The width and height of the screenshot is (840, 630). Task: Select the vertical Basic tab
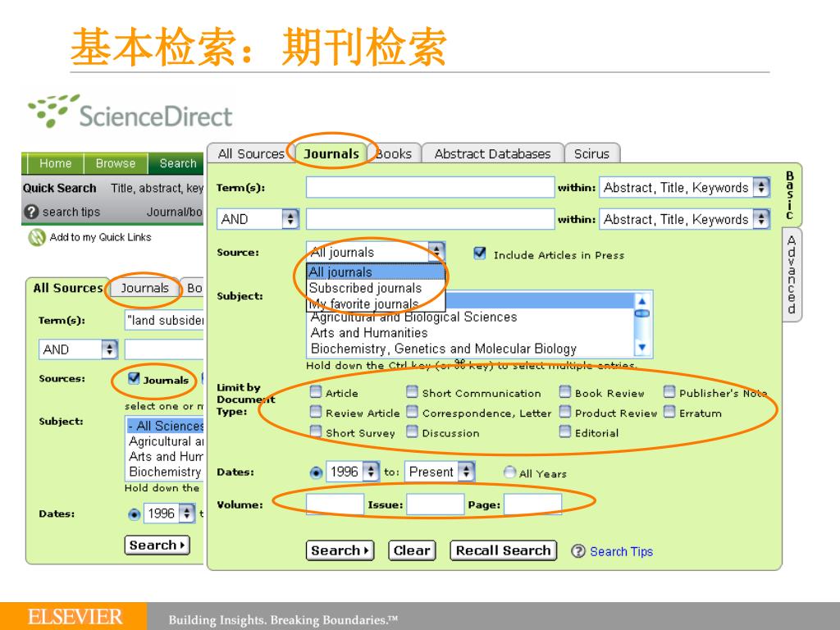pyautogui.click(x=790, y=195)
